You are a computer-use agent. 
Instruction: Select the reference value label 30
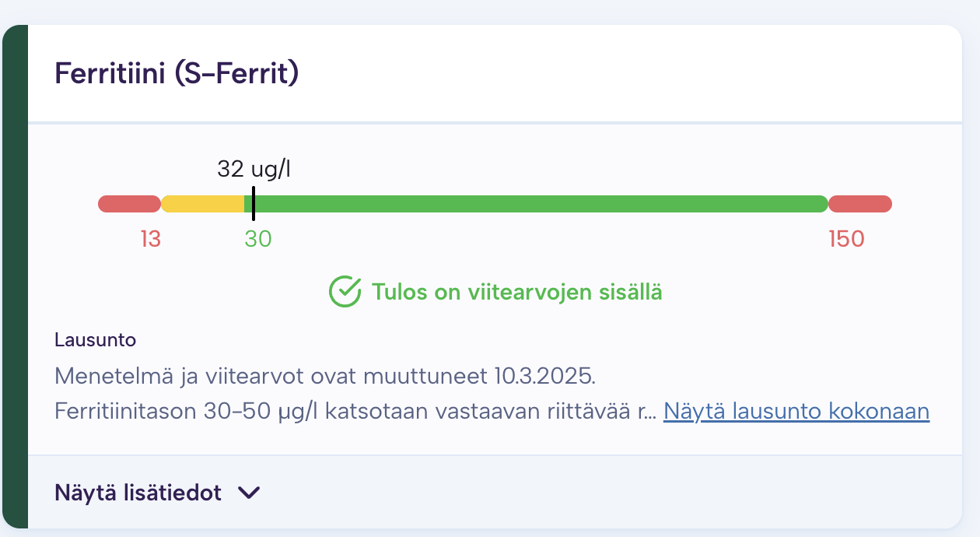tap(257, 240)
